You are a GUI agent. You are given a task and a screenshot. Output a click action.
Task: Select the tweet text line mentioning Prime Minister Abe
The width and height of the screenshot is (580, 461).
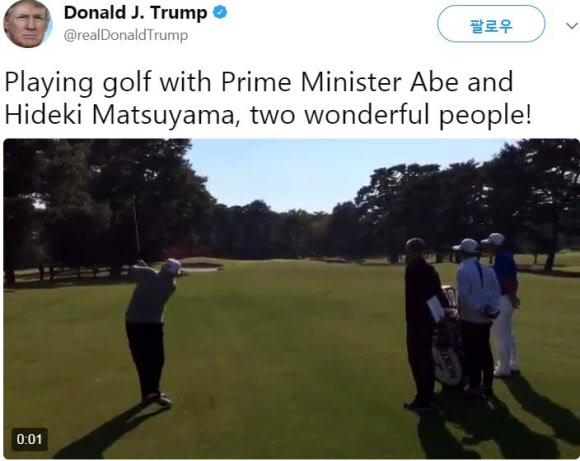[x=259, y=82]
